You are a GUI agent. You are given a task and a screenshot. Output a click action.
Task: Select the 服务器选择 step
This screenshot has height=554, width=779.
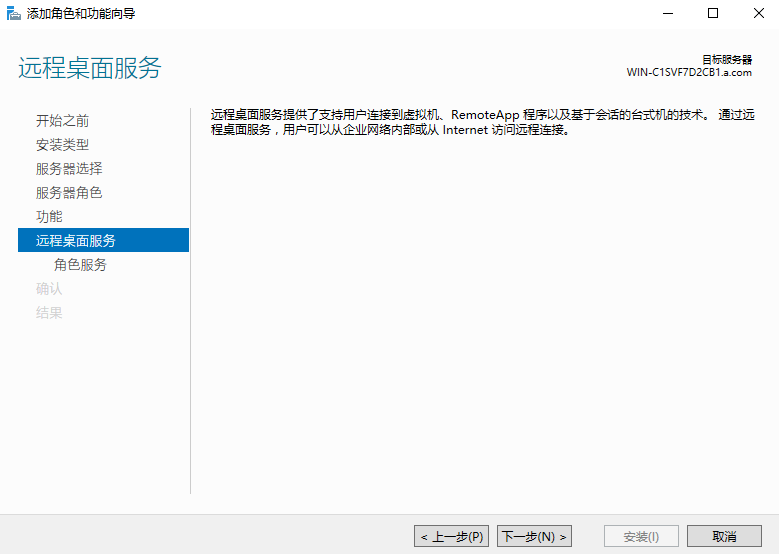tap(69, 168)
